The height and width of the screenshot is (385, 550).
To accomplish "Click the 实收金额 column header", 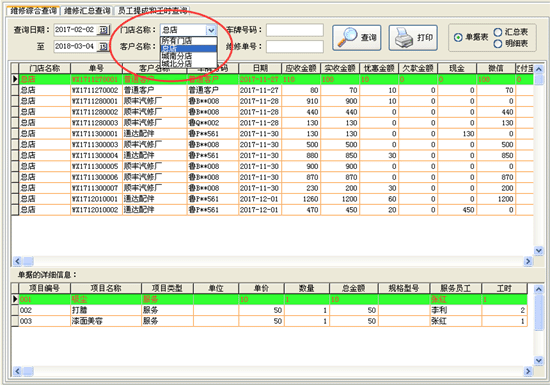I will (x=340, y=68).
